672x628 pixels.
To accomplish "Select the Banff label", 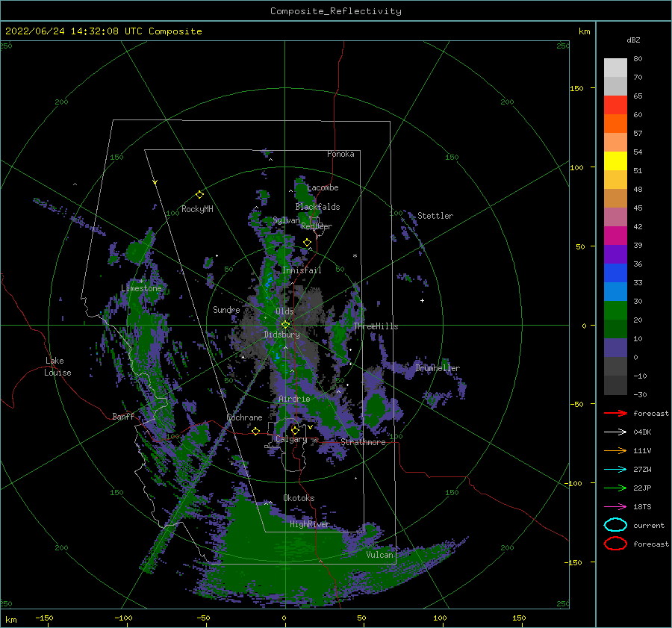I will point(123,417).
